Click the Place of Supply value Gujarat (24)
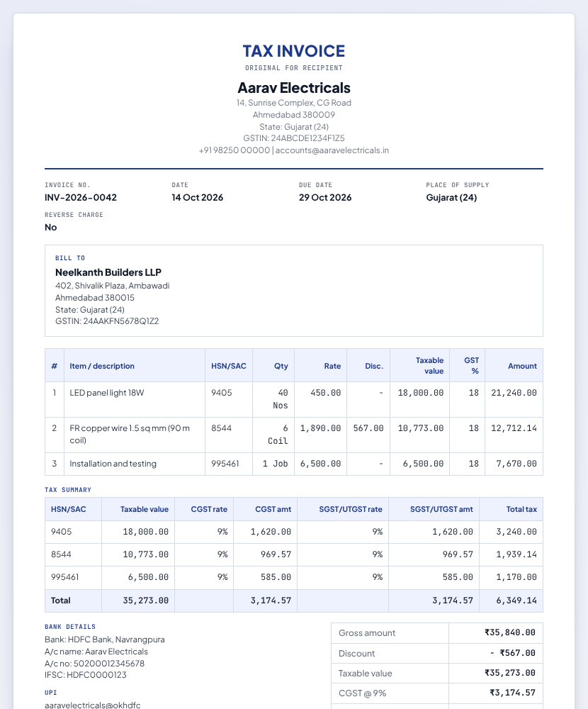Screen dimensions: 588x709 tap(451, 198)
